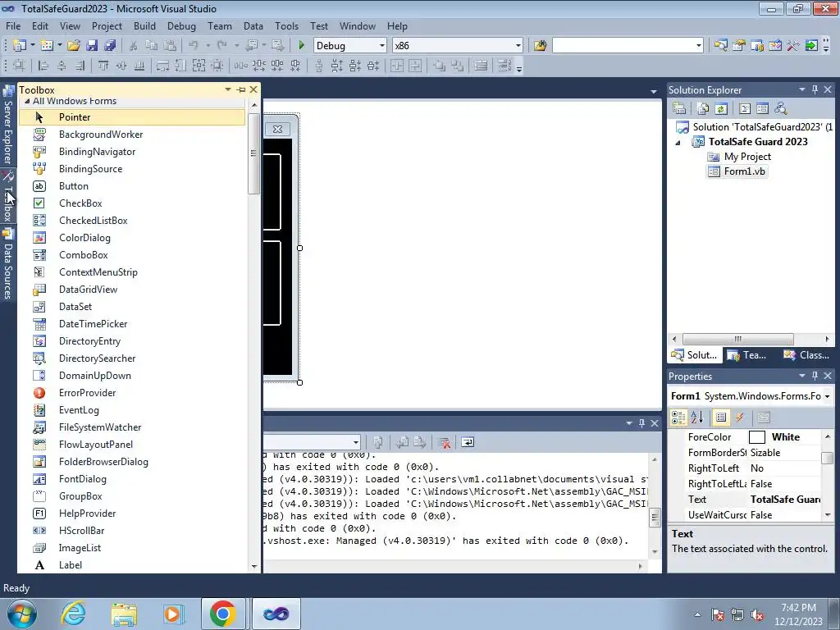Image resolution: width=840 pixels, height=630 pixels.
Task: Open the Solution Explorer toolbar icon
Action: click(720, 46)
